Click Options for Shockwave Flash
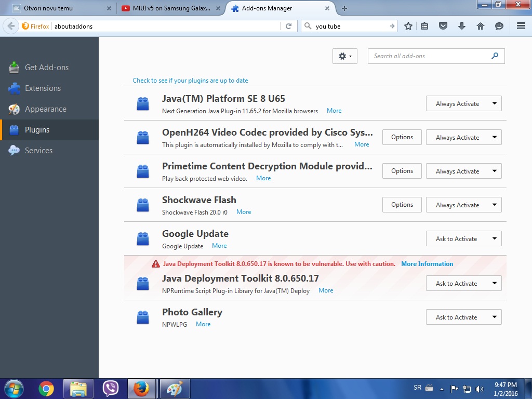The height and width of the screenshot is (399, 532). pyautogui.click(x=402, y=205)
